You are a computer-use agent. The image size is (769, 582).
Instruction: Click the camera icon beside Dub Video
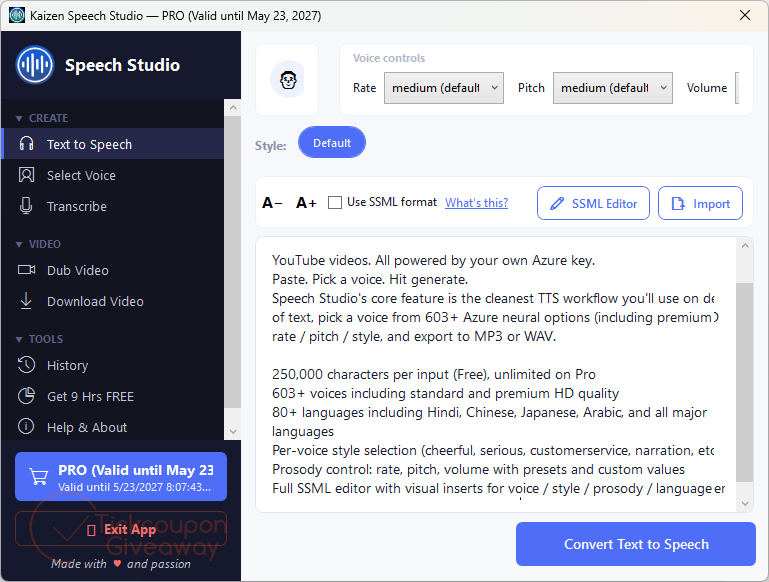click(x=26, y=270)
